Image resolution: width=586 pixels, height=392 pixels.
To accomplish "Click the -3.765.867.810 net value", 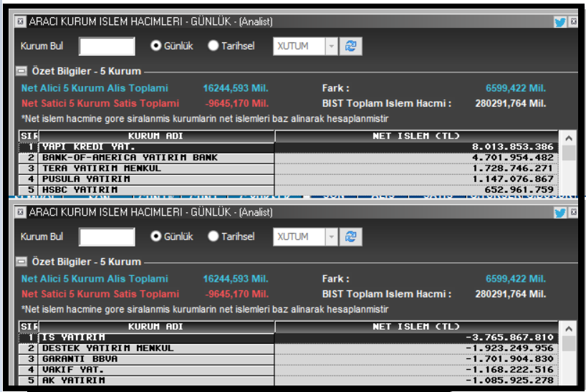I will point(509,338).
